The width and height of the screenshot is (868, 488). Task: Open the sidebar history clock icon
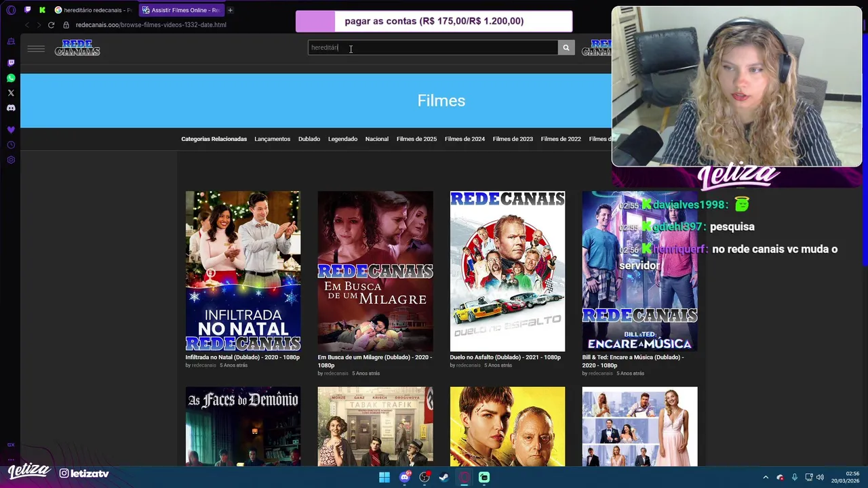11,145
